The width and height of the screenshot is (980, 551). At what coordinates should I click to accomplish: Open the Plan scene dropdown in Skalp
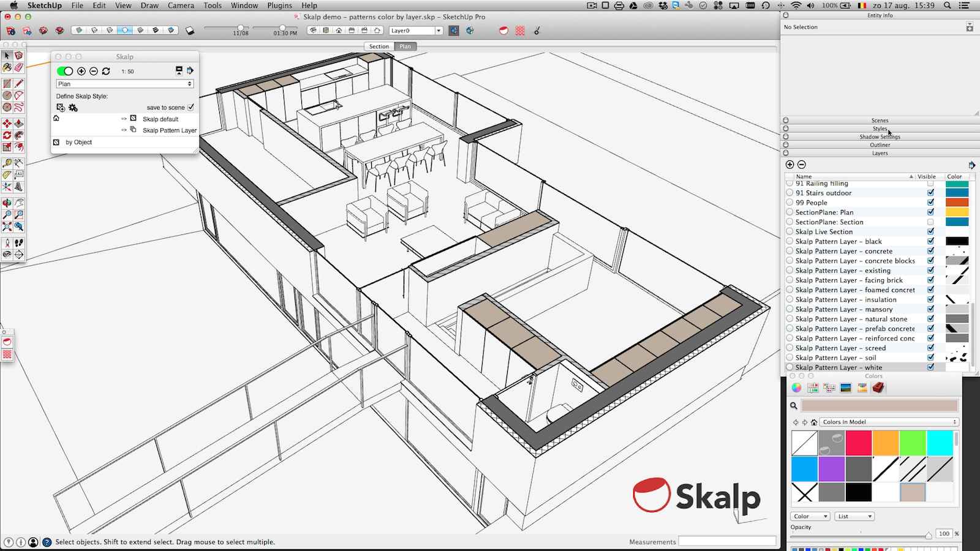[124, 84]
